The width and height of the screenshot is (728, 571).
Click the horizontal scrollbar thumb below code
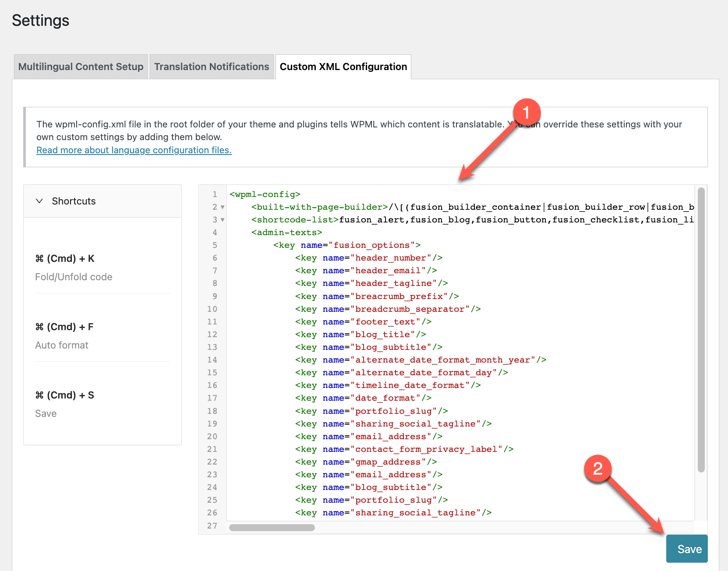272,528
